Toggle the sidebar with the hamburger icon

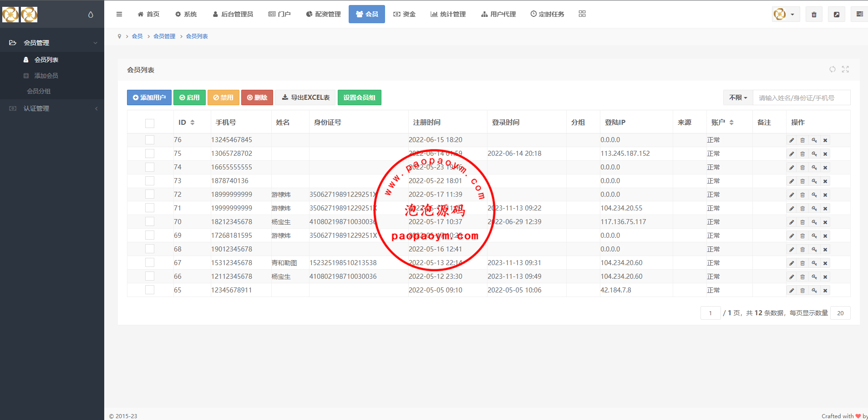coord(119,14)
